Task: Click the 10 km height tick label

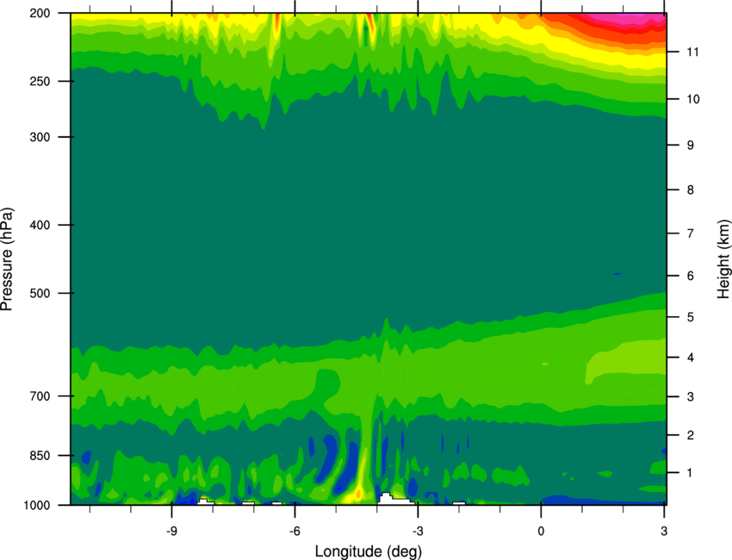Action: [x=693, y=99]
